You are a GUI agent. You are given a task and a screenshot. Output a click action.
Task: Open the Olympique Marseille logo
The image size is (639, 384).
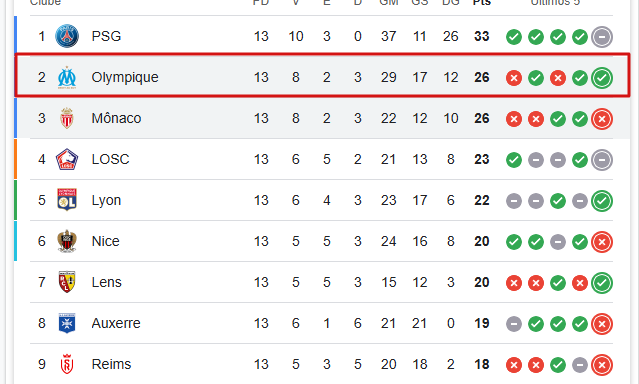coord(67,77)
